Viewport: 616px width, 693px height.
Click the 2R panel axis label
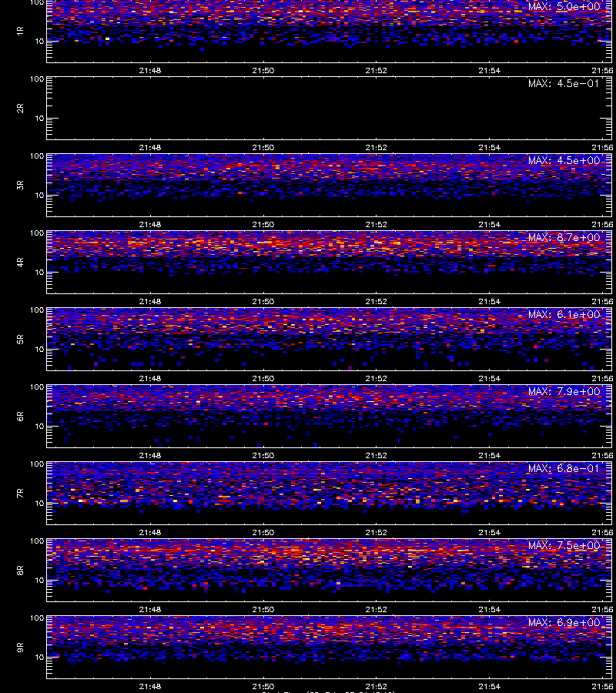[20, 109]
